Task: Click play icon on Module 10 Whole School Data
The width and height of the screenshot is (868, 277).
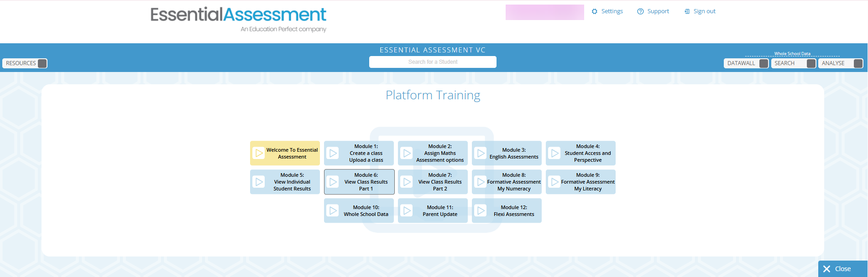Action: pos(333,210)
